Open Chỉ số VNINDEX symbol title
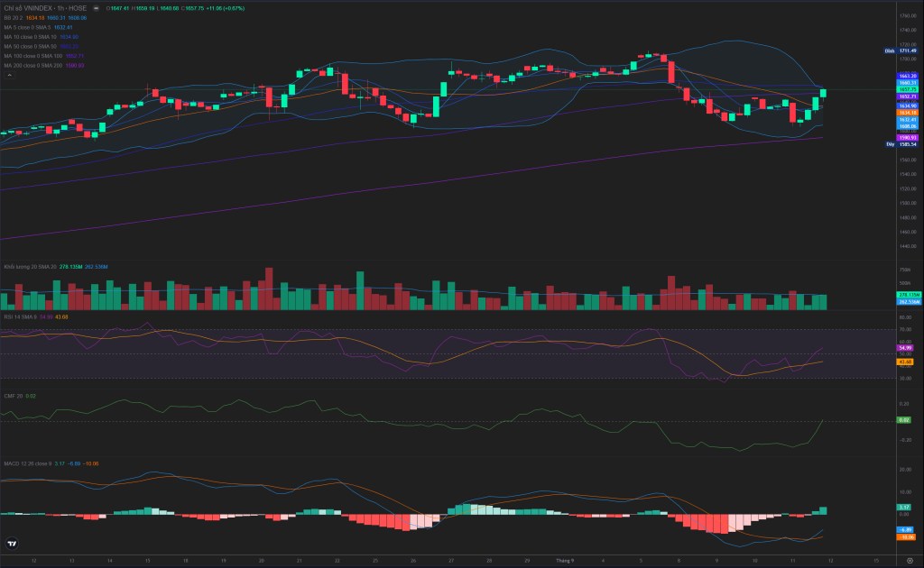The image size is (924, 568). coord(45,8)
